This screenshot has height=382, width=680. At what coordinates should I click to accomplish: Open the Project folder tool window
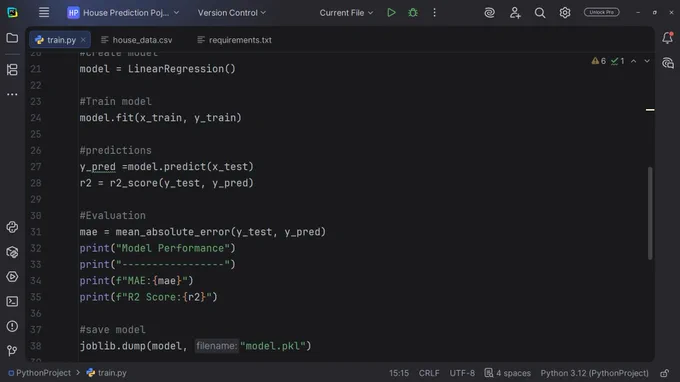[x=12, y=38]
